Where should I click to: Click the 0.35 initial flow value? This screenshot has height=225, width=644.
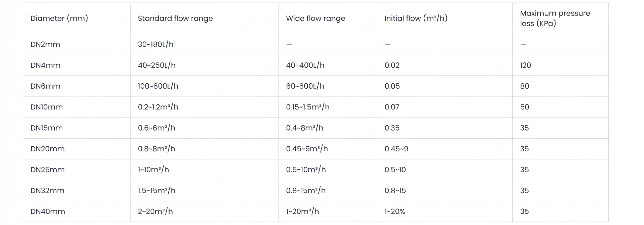click(392, 128)
